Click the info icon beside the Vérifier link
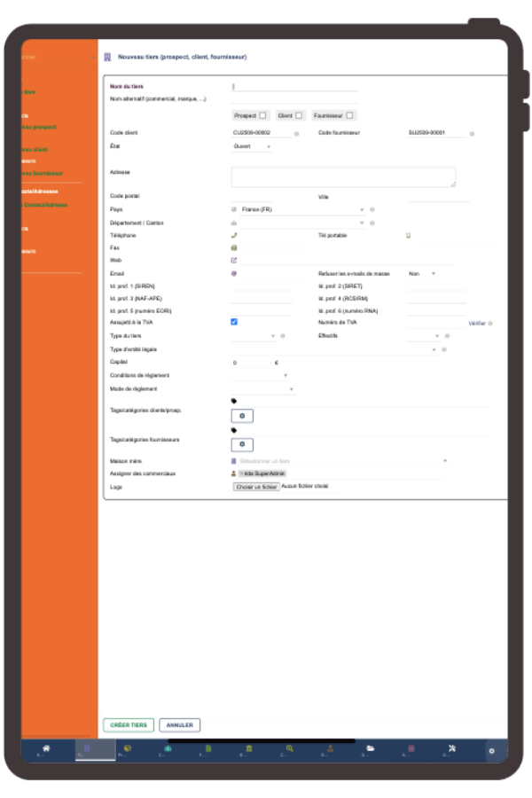532x798 pixels. [490, 324]
